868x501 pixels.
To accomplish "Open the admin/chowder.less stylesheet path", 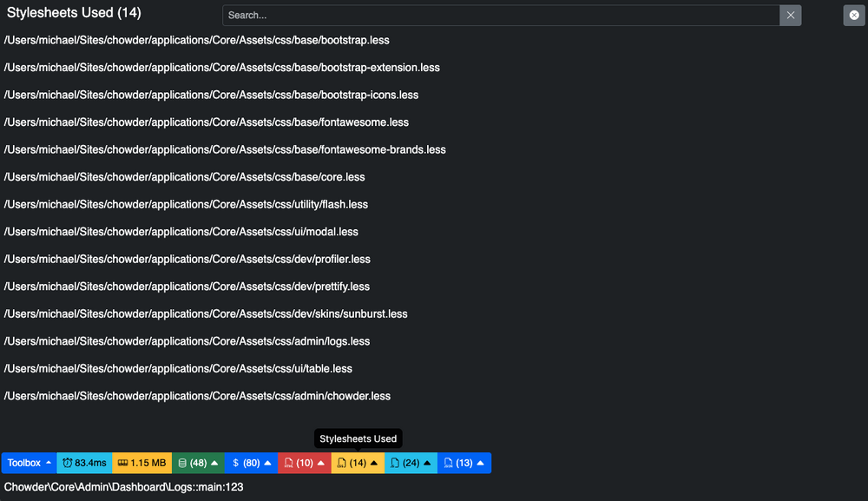I will 197,396.
